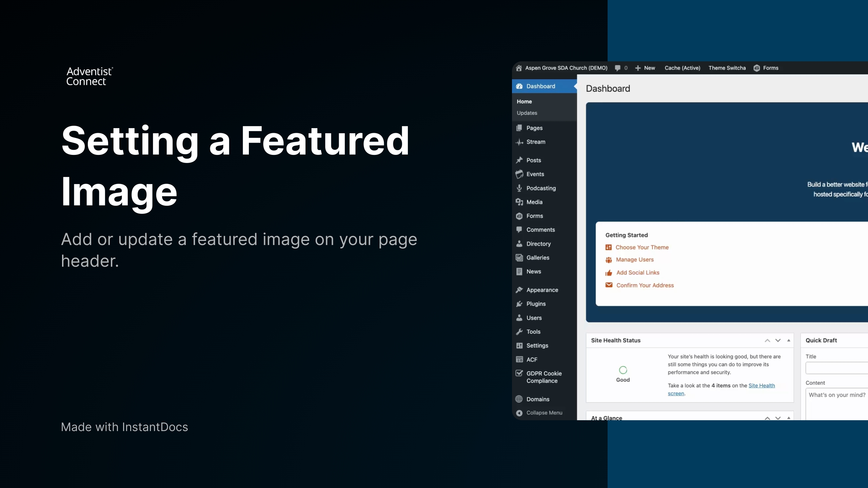The width and height of the screenshot is (868, 488).
Task: Select Pages in the sidebar menu
Action: pos(534,128)
